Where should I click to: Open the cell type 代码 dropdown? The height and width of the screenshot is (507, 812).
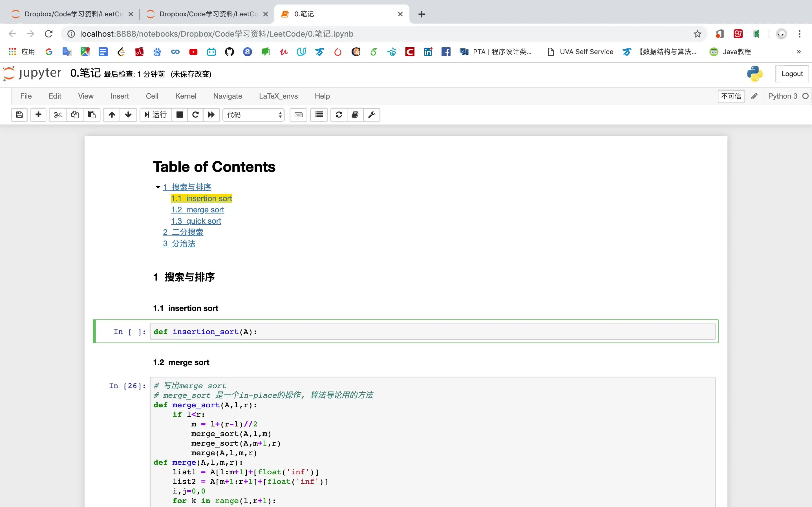pos(254,115)
